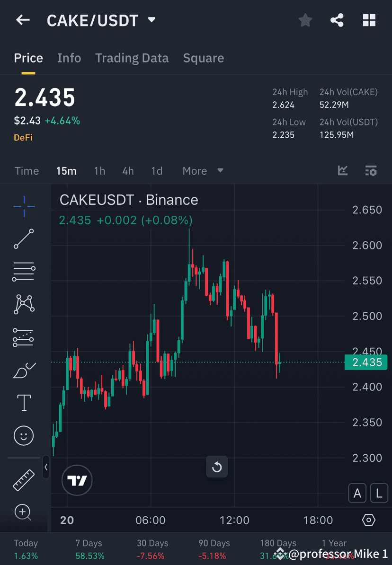Reload the chart with refresh button
Screen dimensions: 392x565
[x=217, y=467]
